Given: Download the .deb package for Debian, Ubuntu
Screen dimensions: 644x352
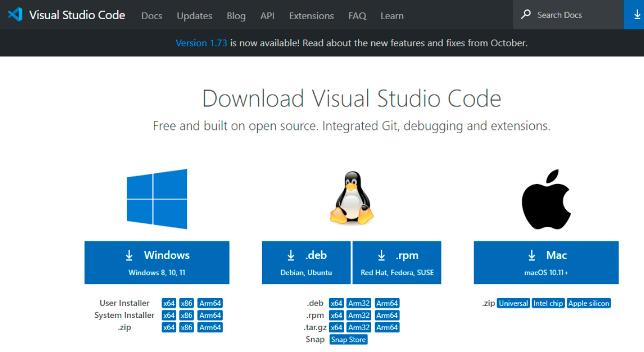Looking at the screenshot, I should 306,263.
